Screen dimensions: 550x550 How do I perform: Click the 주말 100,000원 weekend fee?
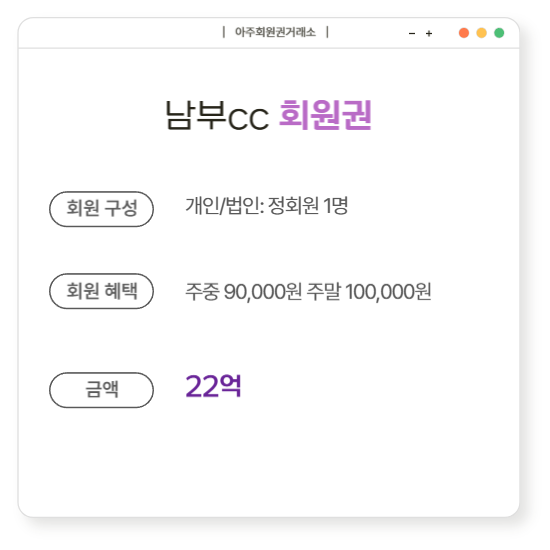click(x=369, y=292)
